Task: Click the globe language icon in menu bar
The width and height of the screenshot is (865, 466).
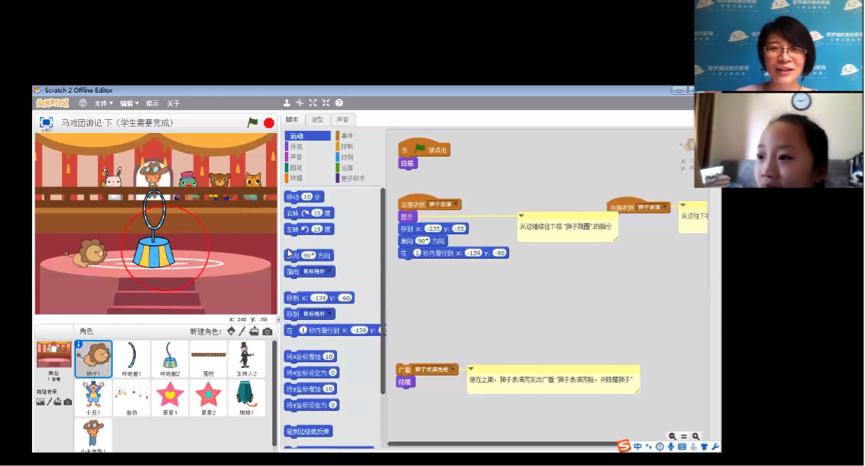Action: click(83, 103)
